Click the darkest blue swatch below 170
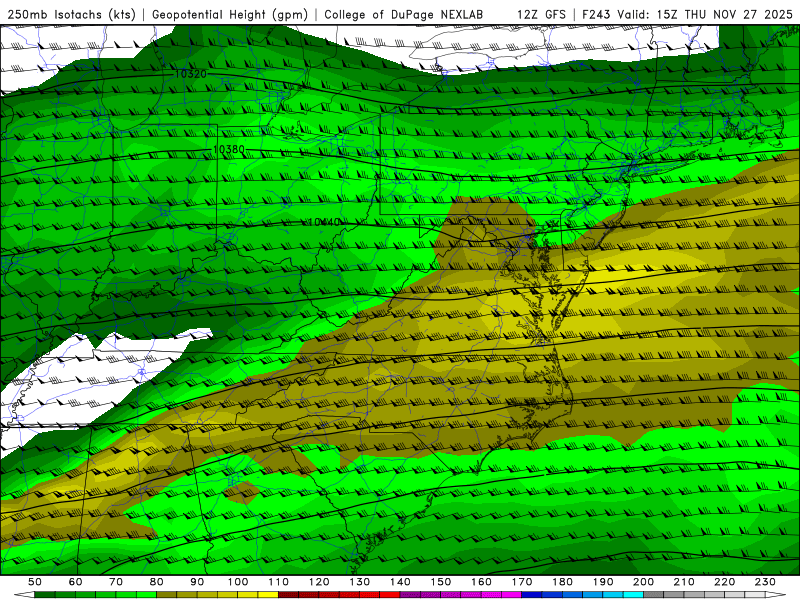 (532, 594)
